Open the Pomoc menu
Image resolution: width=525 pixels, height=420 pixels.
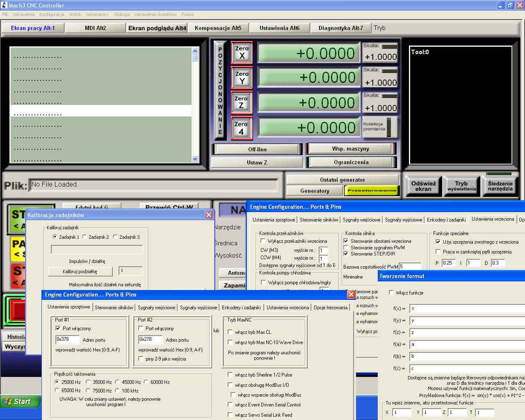(188, 14)
